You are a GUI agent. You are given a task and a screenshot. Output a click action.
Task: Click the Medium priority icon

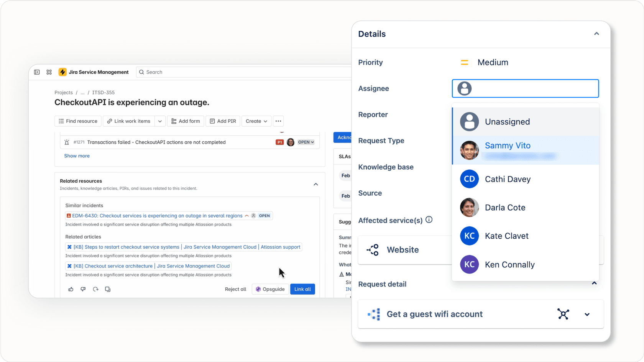tap(464, 62)
